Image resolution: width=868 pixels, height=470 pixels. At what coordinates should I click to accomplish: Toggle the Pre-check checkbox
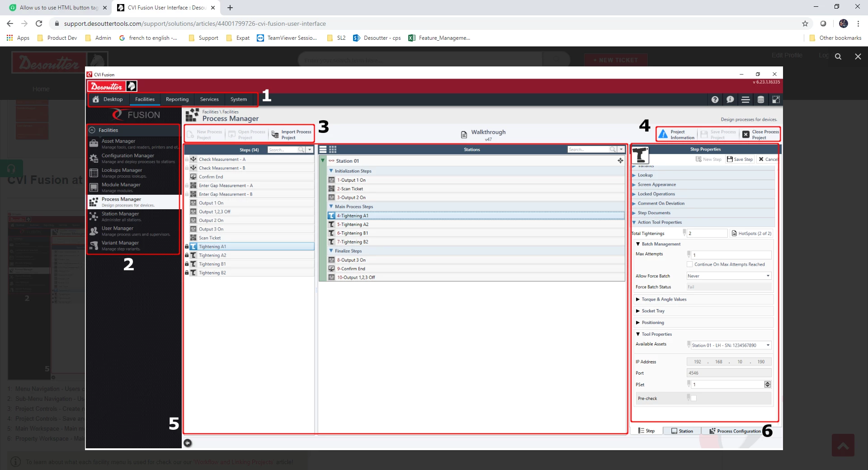pyautogui.click(x=693, y=398)
